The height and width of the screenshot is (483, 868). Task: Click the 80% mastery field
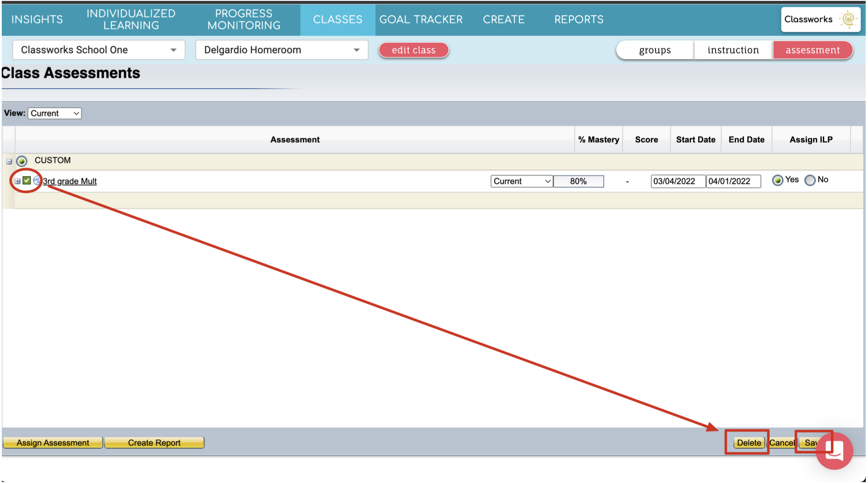[x=578, y=181]
